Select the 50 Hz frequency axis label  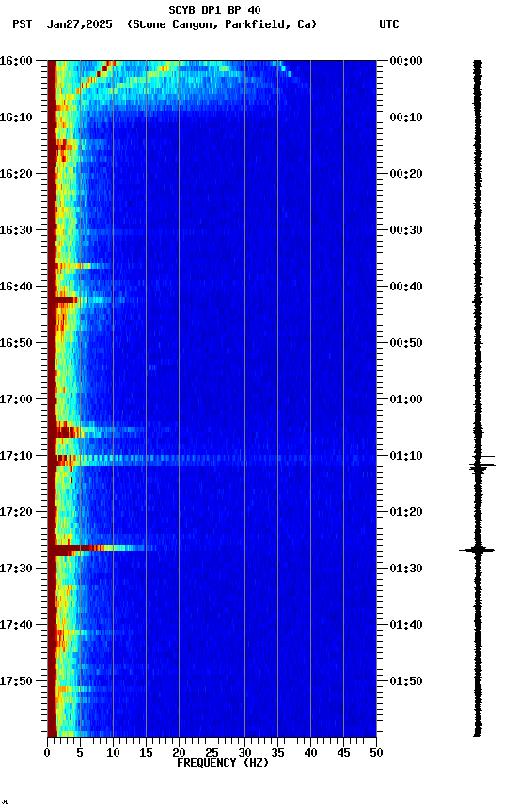(377, 753)
